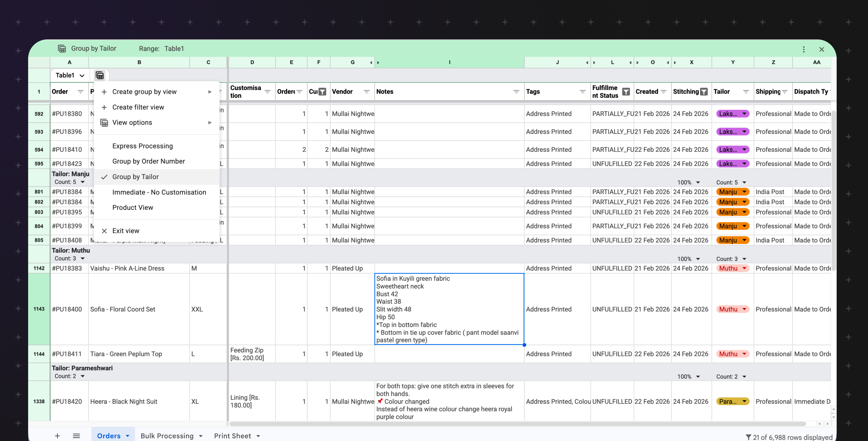Select Product View from the view menu
Viewport: 868px width, 441px height.
click(132, 207)
